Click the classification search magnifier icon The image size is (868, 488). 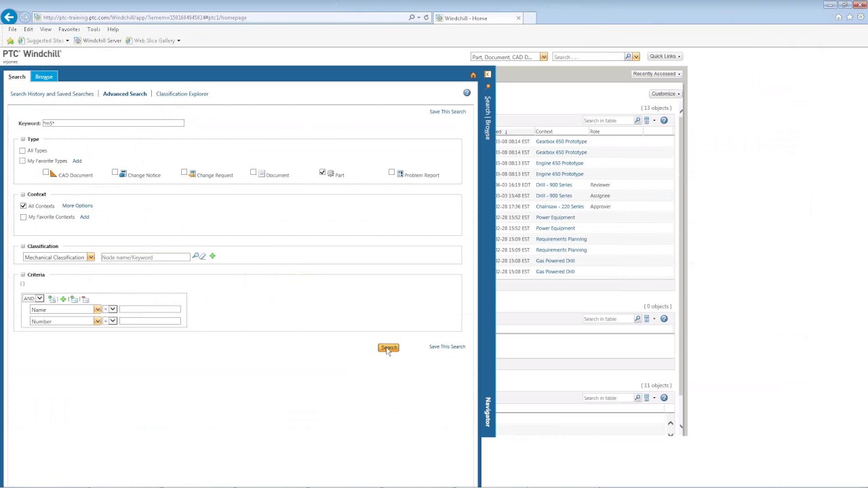[x=196, y=256]
